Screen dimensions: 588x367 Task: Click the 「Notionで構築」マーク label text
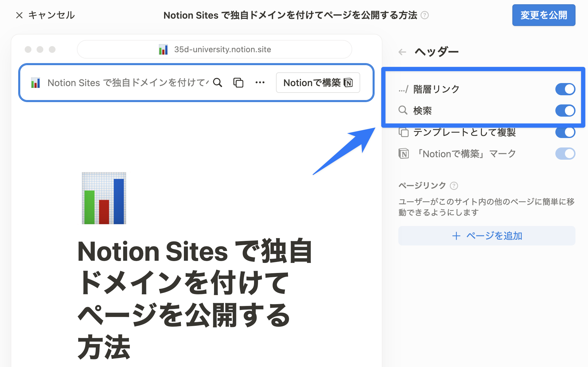(466, 154)
